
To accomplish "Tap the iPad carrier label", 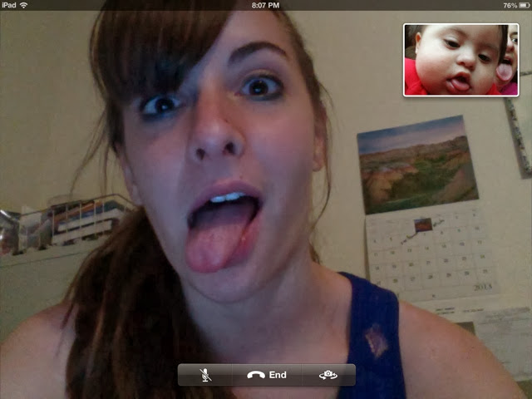I will (x=9, y=5).
